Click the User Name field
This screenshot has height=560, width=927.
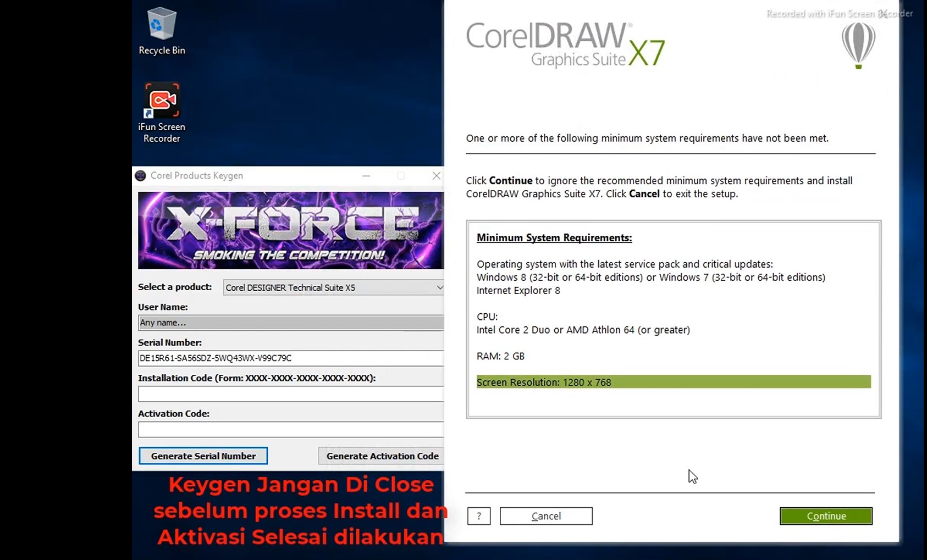291,323
